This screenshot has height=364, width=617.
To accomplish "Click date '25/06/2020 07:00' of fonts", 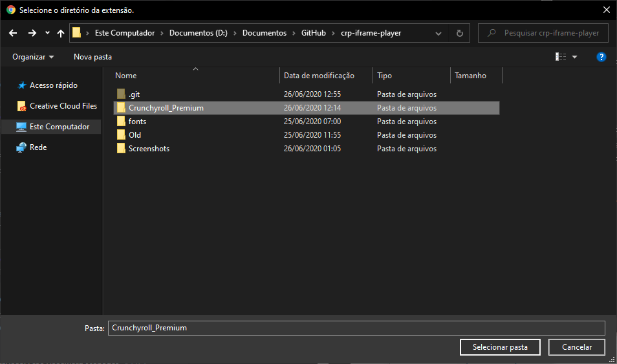I will pyautogui.click(x=312, y=122).
